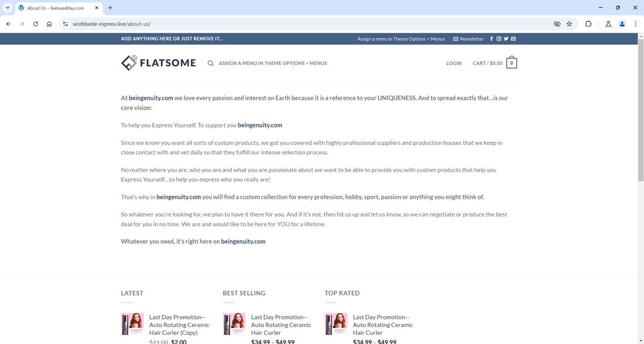Open the cart bag icon showing 0
Viewport: 644px width, 344px height.
click(511, 63)
